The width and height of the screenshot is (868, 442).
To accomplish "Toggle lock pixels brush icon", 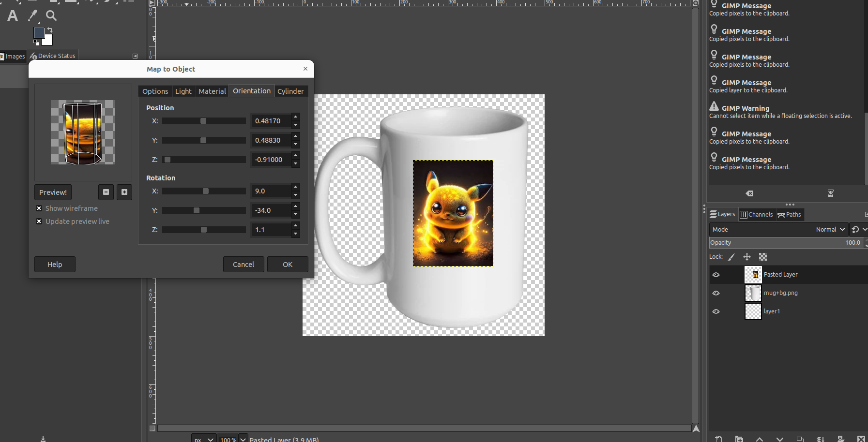I will click(731, 257).
